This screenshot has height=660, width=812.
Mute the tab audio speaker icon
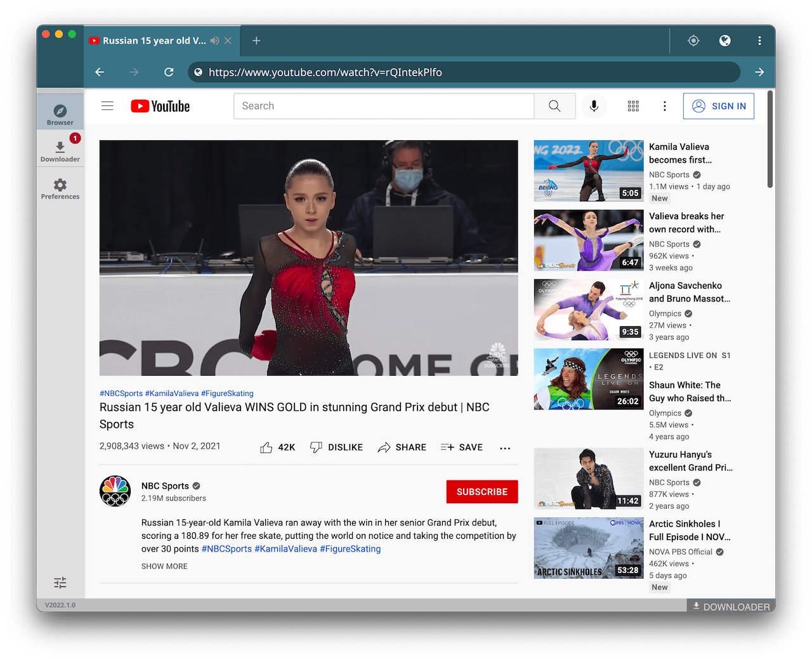point(215,41)
